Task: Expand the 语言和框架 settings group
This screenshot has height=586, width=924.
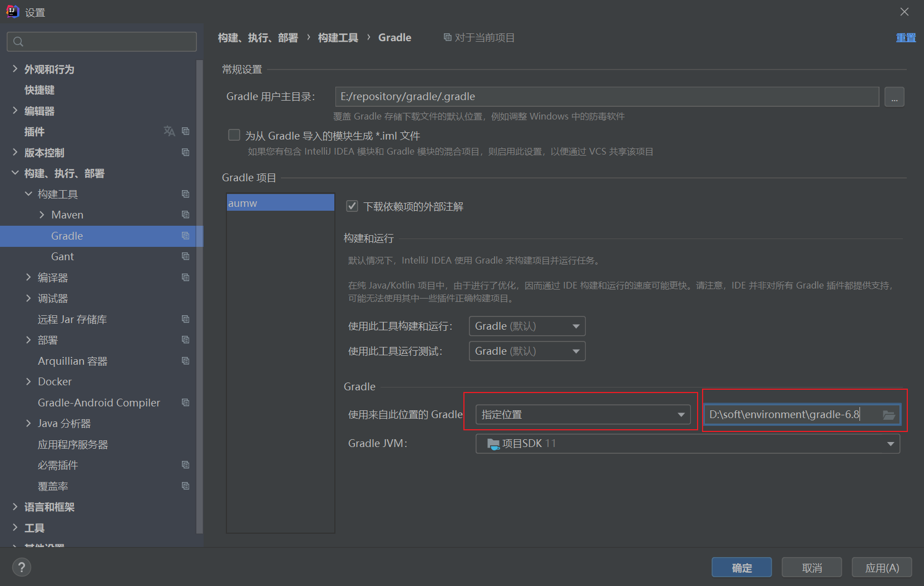Action: click(15, 506)
